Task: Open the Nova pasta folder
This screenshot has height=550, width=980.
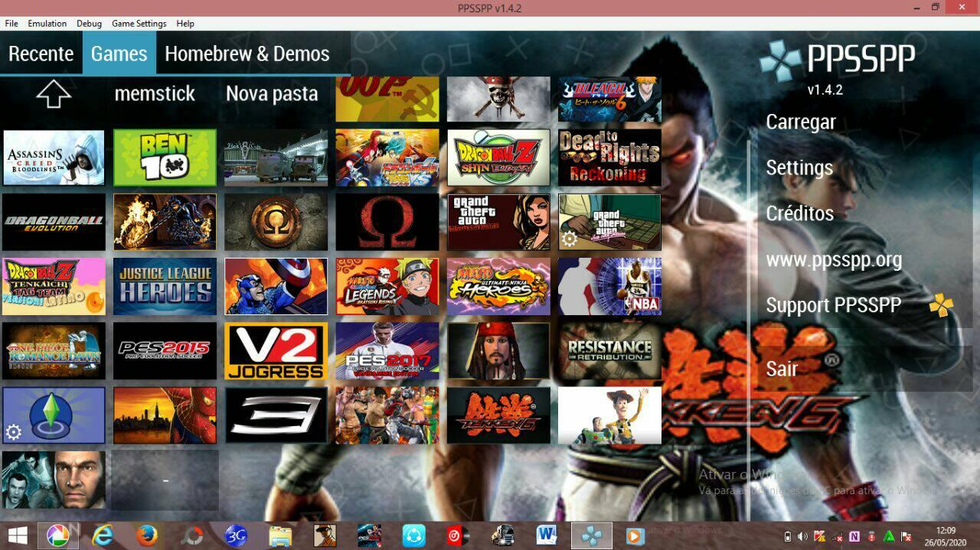Action: click(x=272, y=94)
